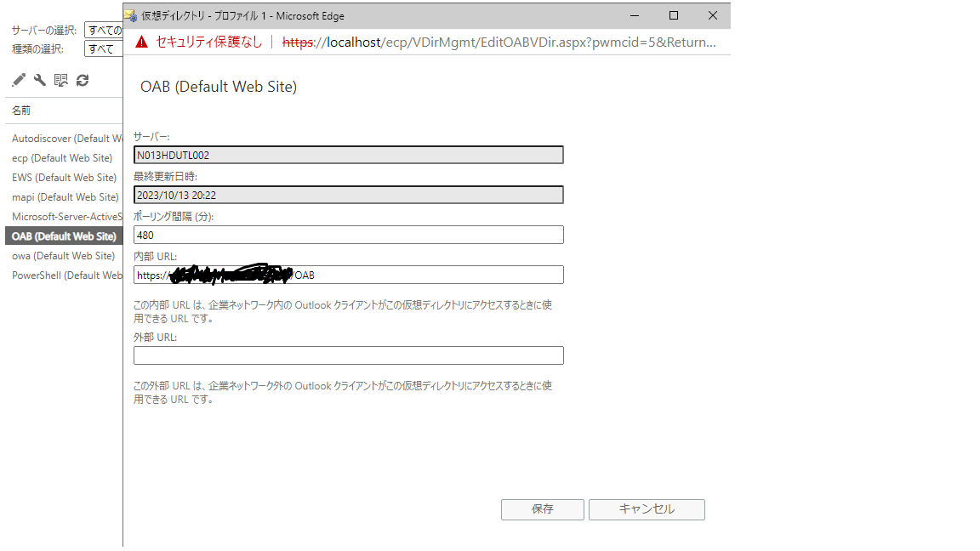Click セキュリティ保護なし security label
Viewport: 980px width, 551px height.
click(208, 42)
